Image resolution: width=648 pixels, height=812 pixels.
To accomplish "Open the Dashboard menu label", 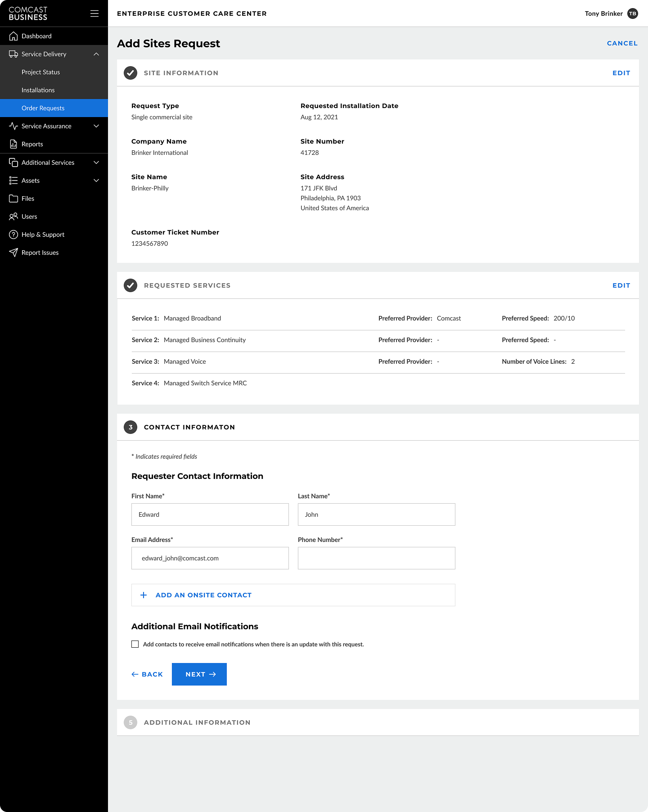I will click(36, 36).
